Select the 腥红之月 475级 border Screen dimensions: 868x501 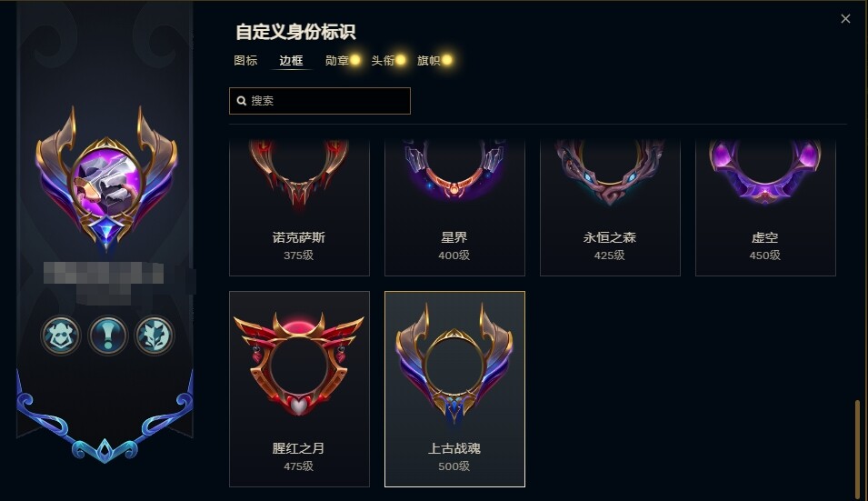tap(299, 389)
